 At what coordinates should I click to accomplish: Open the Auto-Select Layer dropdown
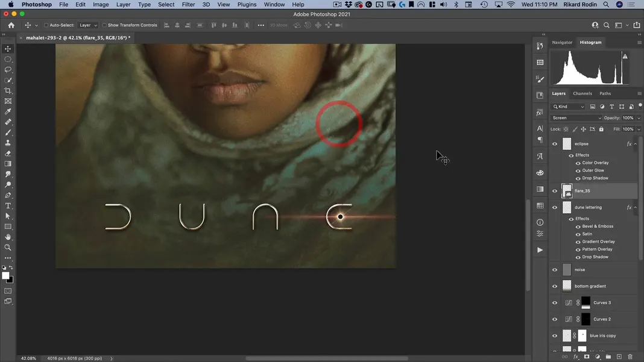coord(88,25)
